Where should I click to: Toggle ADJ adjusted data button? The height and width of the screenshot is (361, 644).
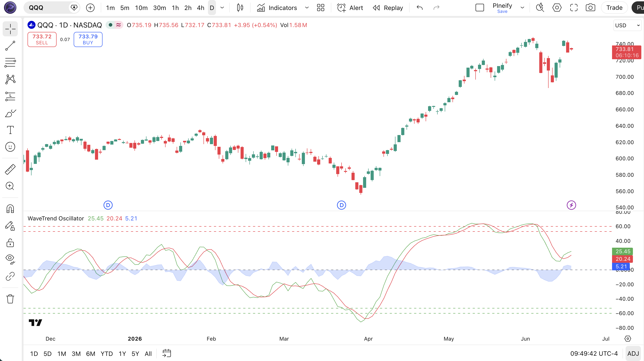[633, 354]
